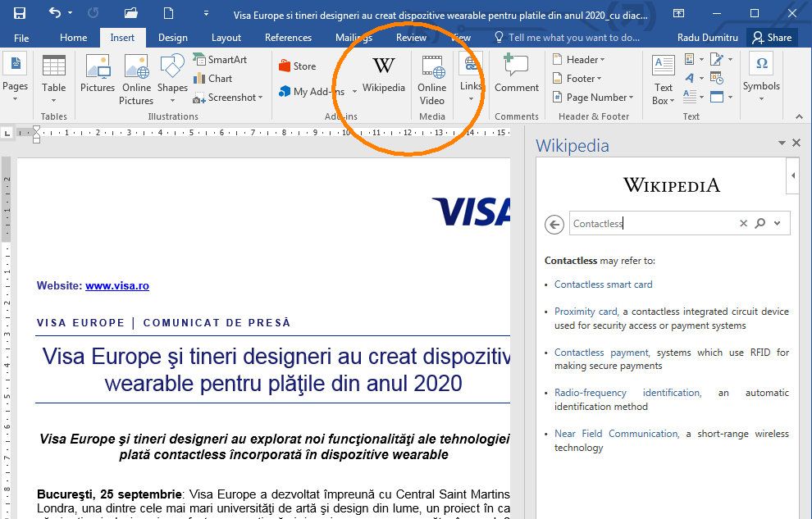812x519 pixels.
Task: Click the Open folder icon in title bar
Action: pyautogui.click(x=130, y=13)
